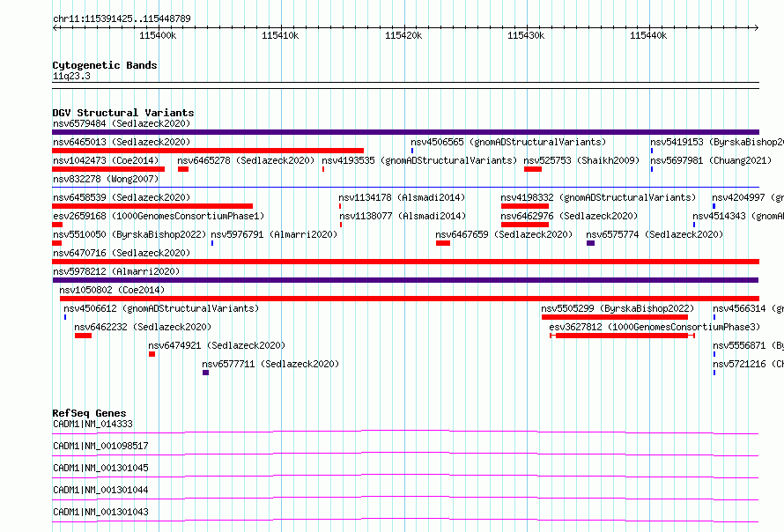Click the red nsv6467659 variant bar
Viewport: 784px width, 532px height.
point(443,243)
